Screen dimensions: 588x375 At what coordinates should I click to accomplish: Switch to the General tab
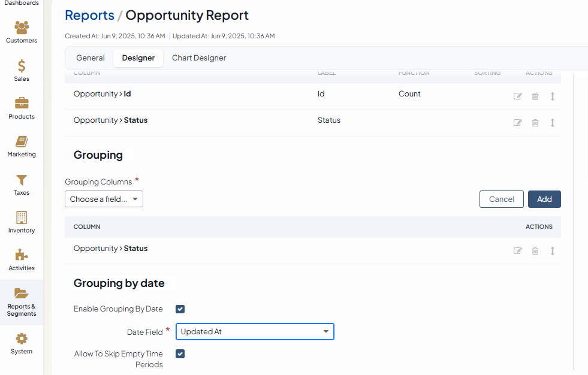click(91, 58)
